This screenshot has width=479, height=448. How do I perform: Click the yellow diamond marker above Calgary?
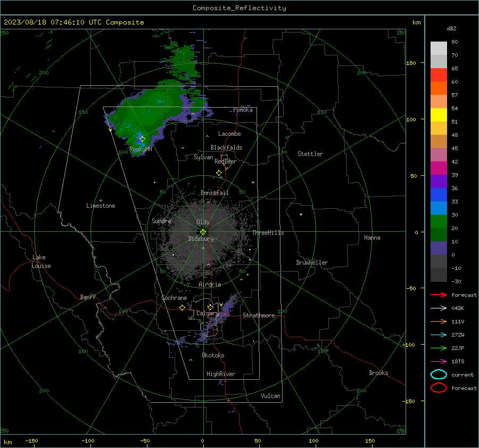(x=210, y=307)
